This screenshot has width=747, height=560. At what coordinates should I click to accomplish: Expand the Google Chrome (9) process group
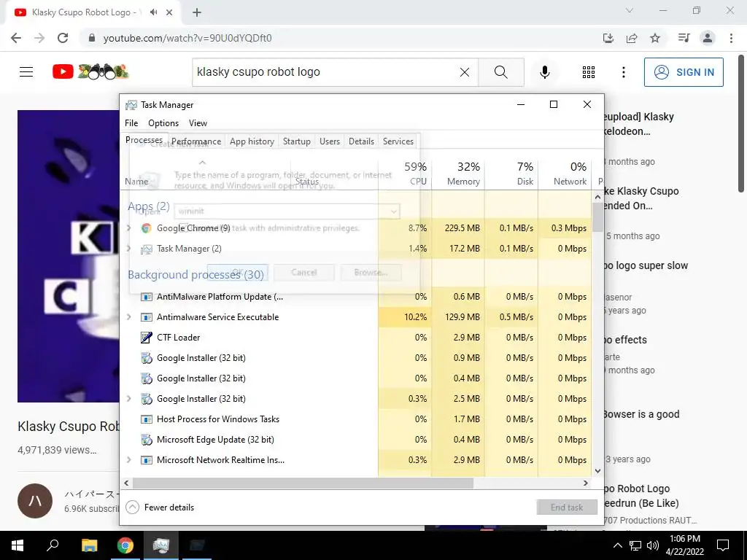tap(128, 228)
